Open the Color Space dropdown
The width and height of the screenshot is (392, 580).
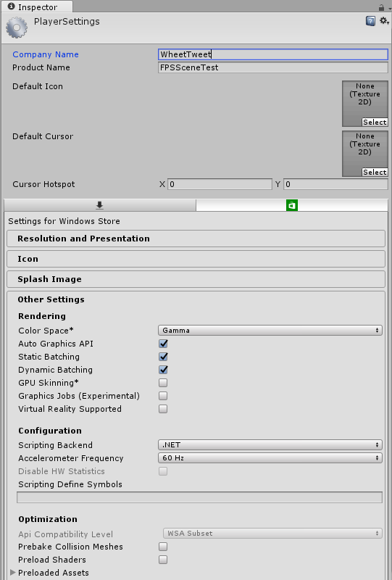(x=270, y=331)
